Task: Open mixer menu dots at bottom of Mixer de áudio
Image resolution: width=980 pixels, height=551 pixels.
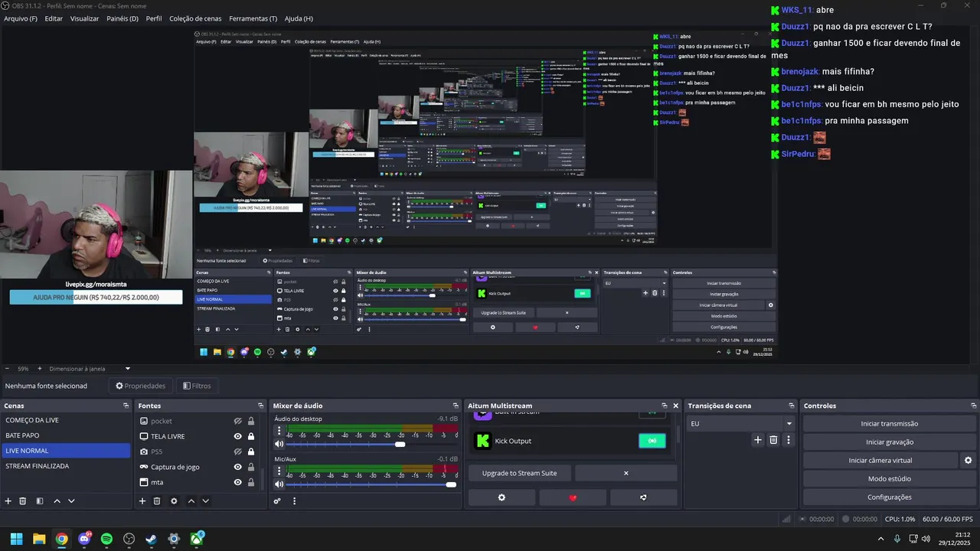Action: (294, 501)
